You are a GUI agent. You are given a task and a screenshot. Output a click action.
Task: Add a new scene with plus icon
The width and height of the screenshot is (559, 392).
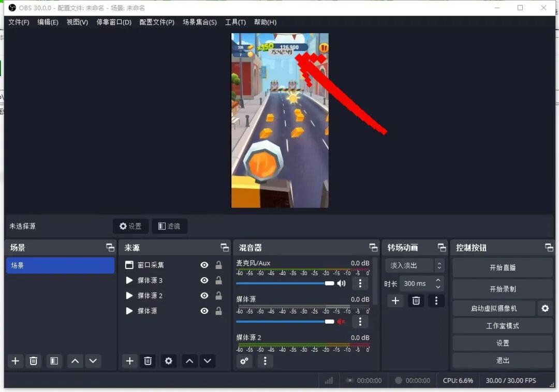point(16,361)
